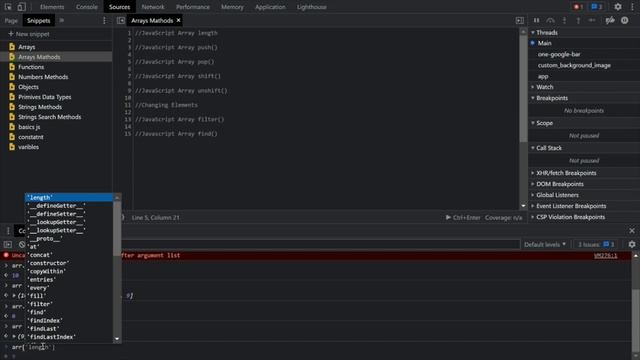Viewport: 640px width, 360px height.
Task: Switch to the Performance tab
Action: tap(193, 7)
